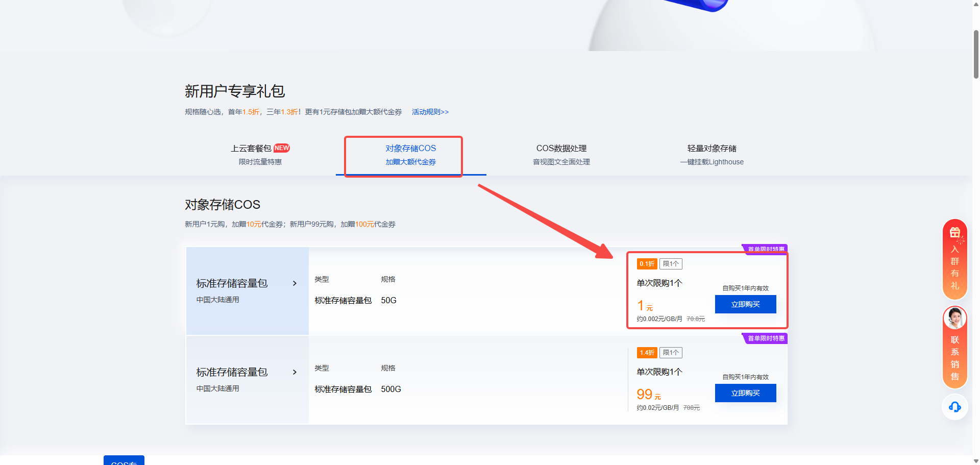
Task: Click the purple 首单限时特惠 ribbon on top package
Action: 765,249
